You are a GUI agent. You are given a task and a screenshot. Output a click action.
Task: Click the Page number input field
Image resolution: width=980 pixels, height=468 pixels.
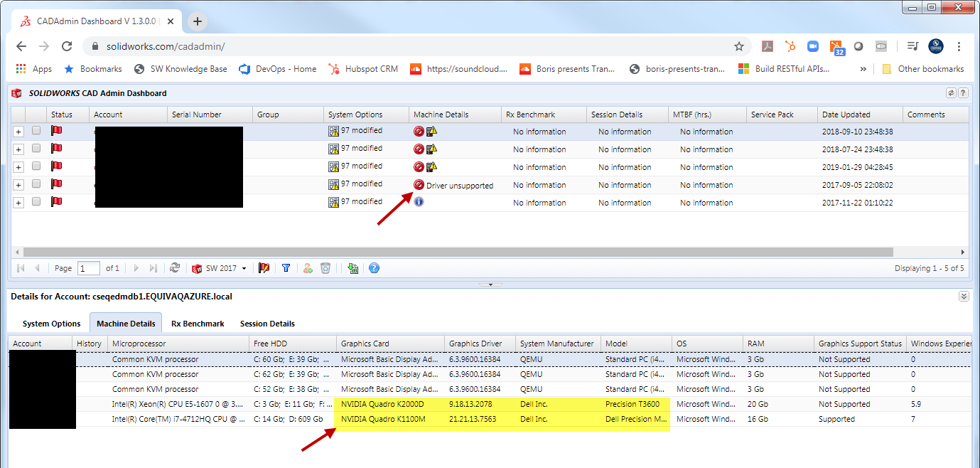point(89,268)
